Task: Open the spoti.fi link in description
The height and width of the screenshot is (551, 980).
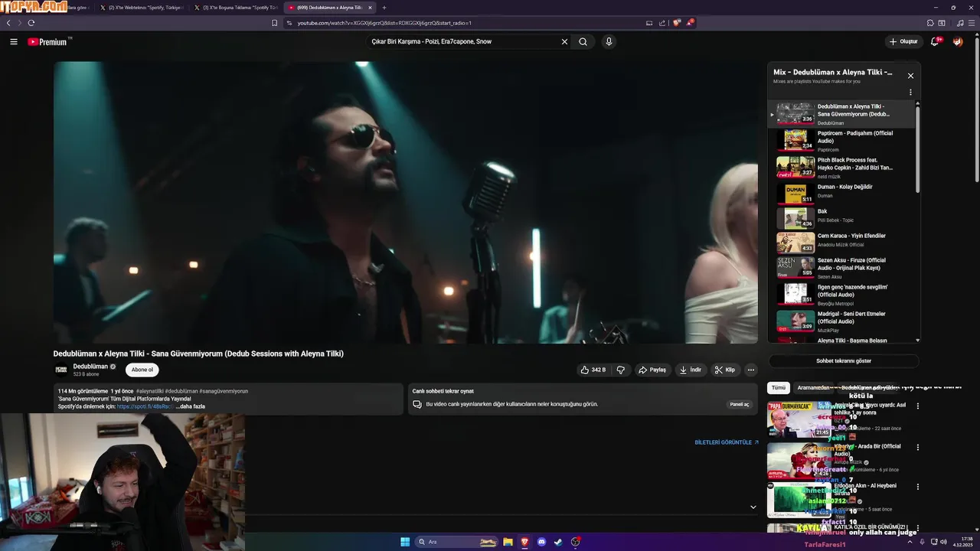Action: (145, 406)
